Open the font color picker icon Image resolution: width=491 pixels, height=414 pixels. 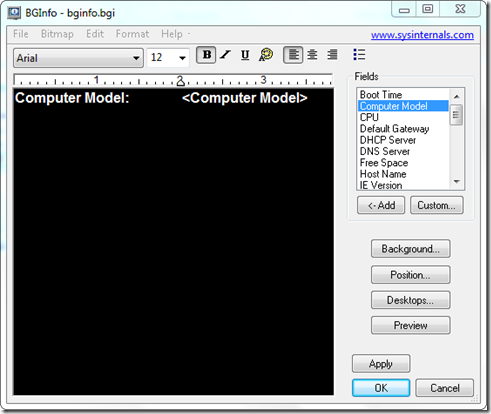(x=266, y=55)
